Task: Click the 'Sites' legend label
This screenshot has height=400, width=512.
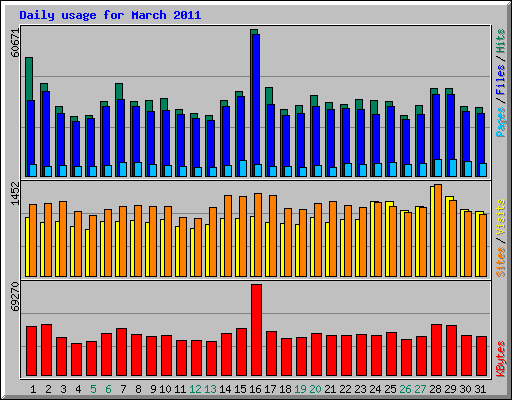Action: (500, 262)
